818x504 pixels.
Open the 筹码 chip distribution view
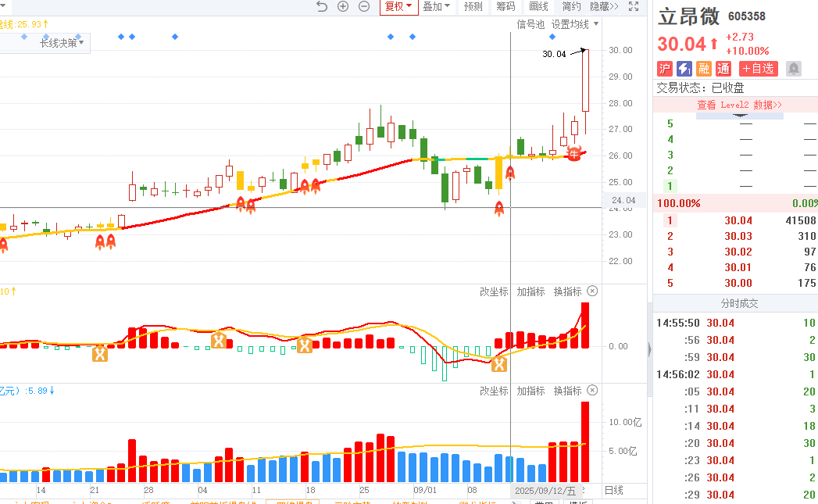(x=505, y=7)
